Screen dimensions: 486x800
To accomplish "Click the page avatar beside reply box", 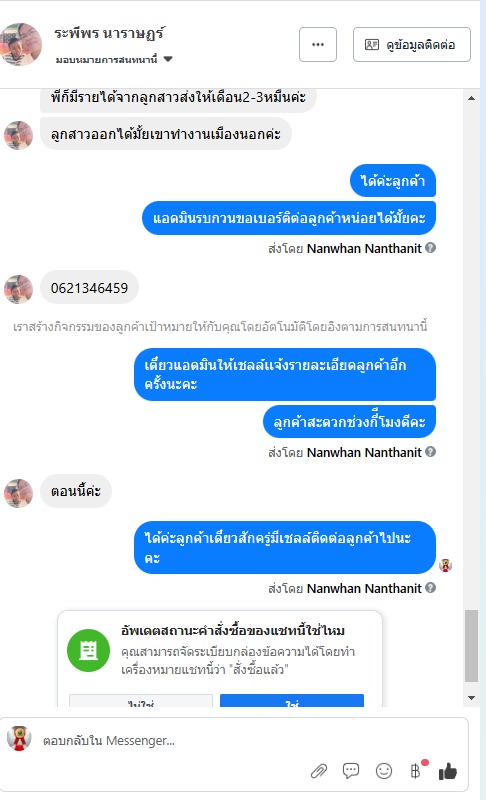I will click(x=19, y=738).
